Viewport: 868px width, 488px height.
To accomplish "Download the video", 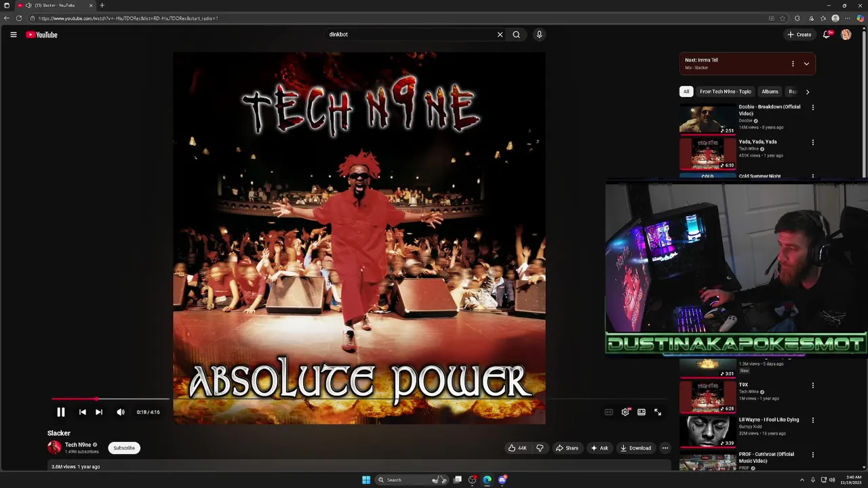I will [x=635, y=448].
